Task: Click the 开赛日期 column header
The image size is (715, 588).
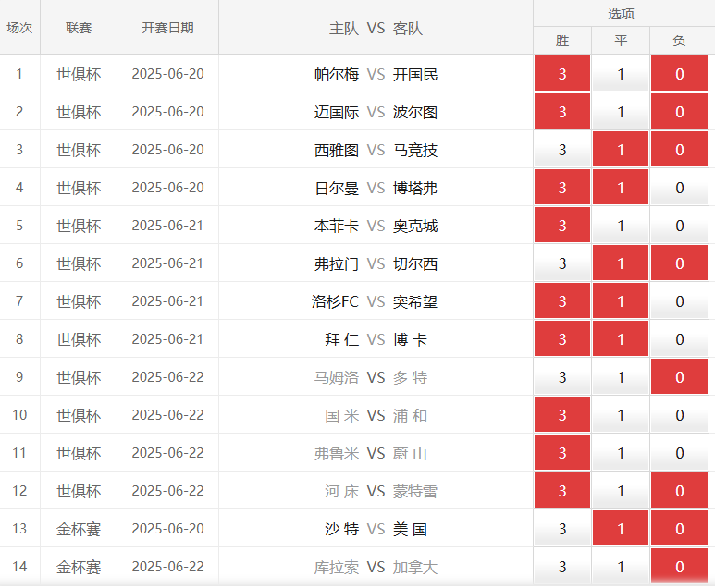Action: point(167,28)
